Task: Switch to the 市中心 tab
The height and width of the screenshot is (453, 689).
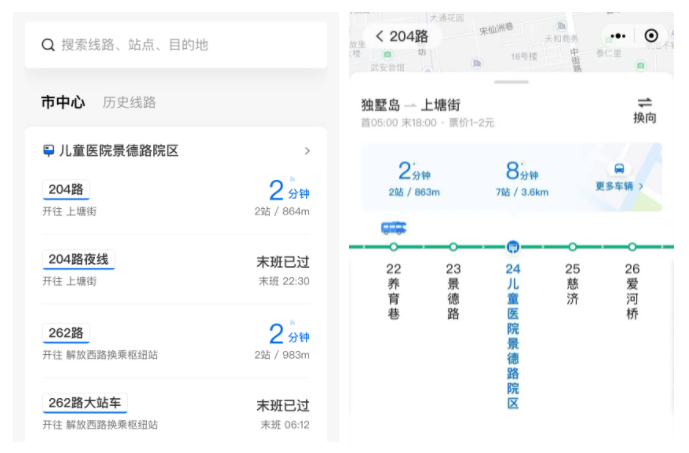Action: tap(63, 102)
